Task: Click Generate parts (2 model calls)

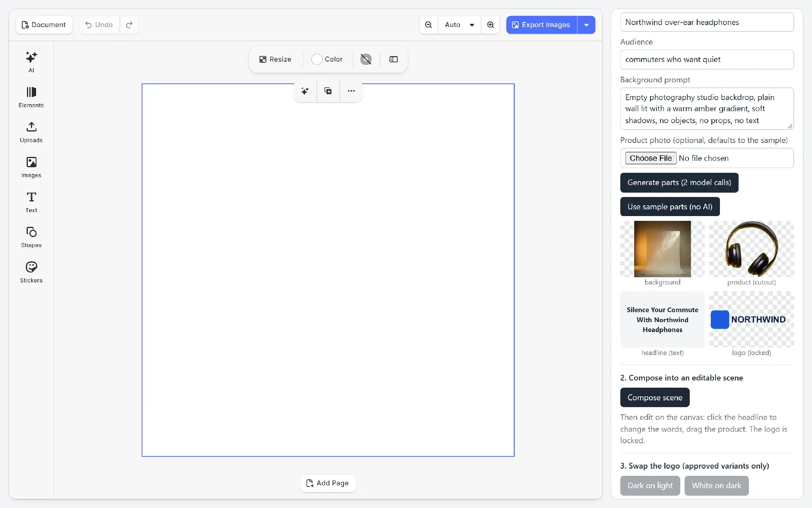Action: tap(679, 183)
